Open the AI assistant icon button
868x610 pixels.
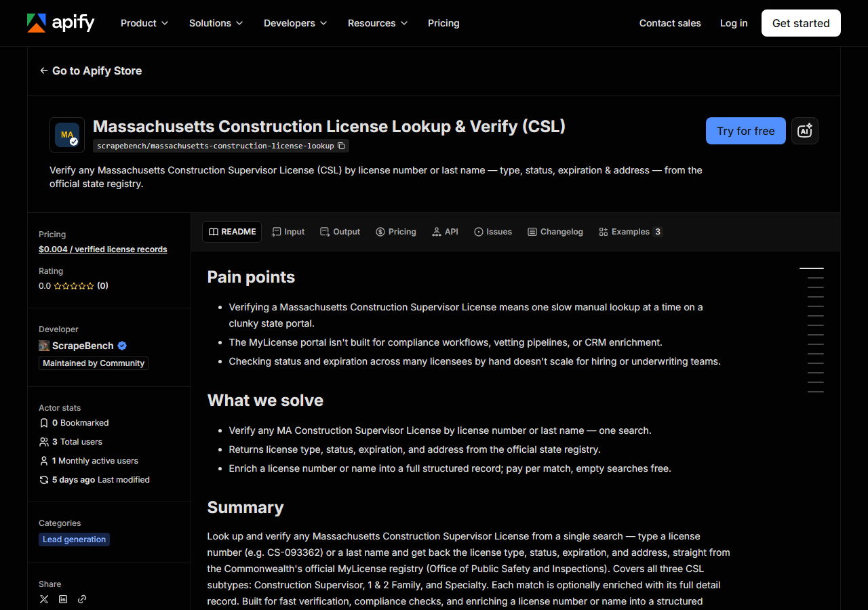click(x=805, y=131)
